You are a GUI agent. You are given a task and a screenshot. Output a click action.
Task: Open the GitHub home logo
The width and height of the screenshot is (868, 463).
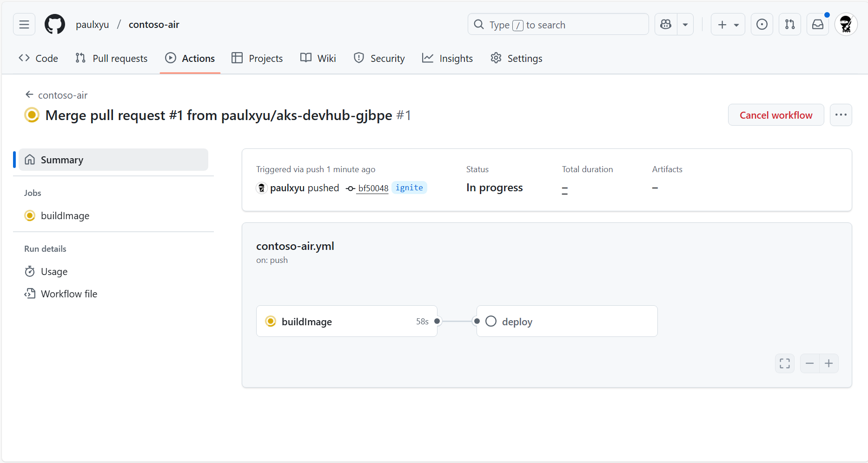(54, 24)
